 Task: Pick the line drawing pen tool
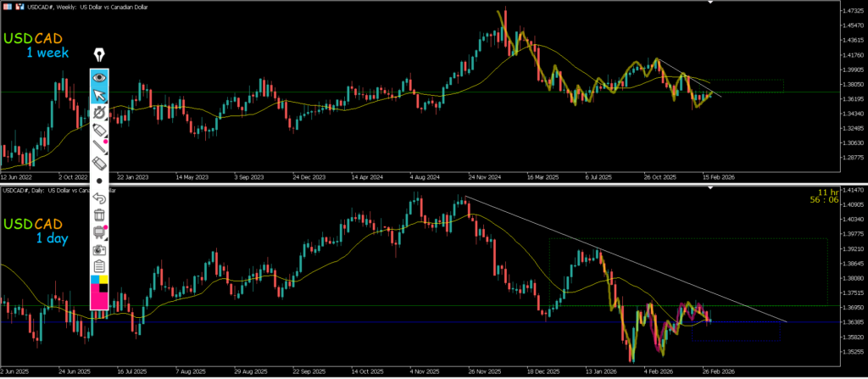(x=99, y=146)
